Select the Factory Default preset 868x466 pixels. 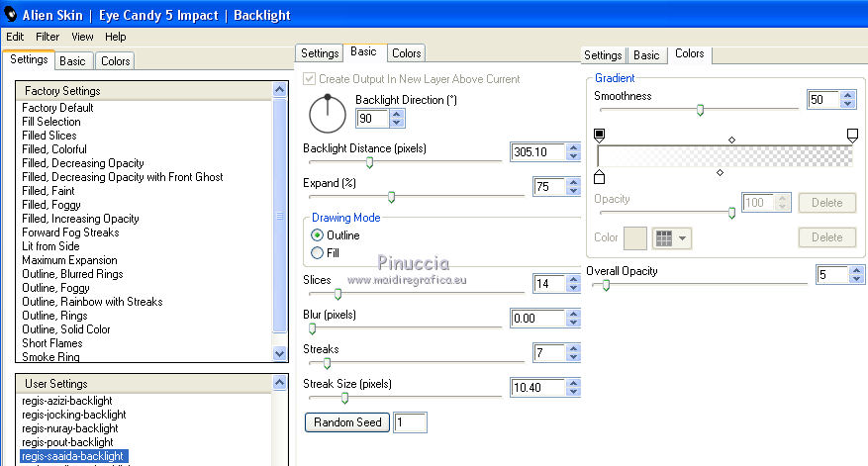click(x=57, y=108)
